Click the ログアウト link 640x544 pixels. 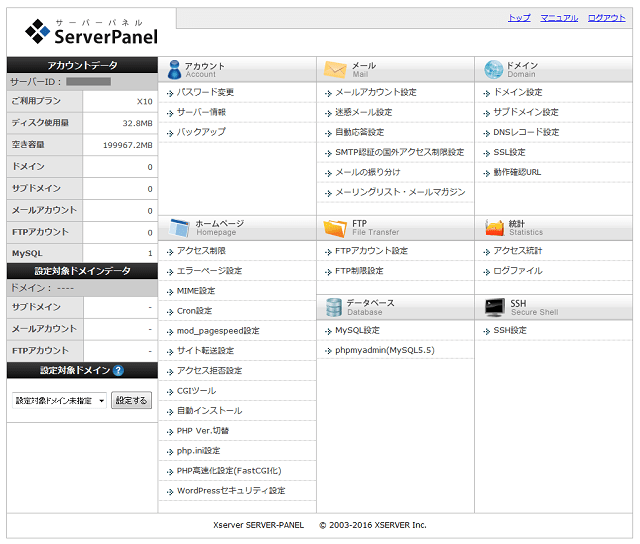click(606, 18)
